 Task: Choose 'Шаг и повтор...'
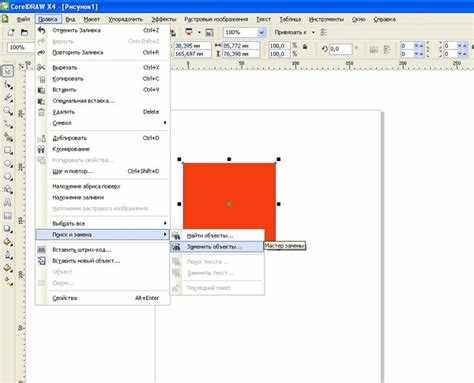pyautogui.click(x=103, y=171)
